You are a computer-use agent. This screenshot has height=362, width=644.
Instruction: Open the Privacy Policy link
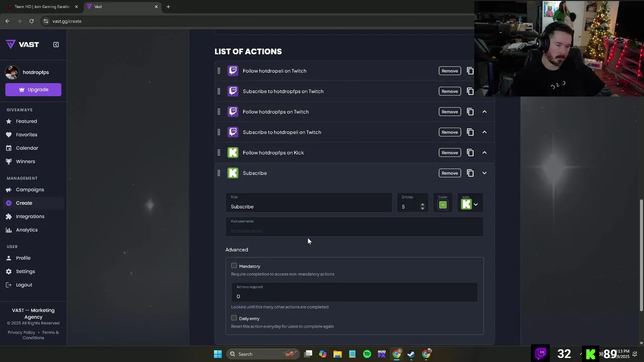click(21, 332)
